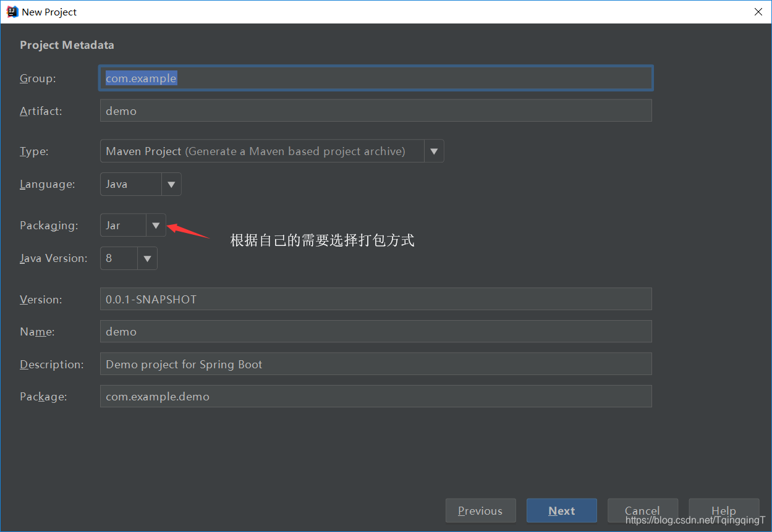Open Help for this dialog
The image size is (772, 532).
click(724, 511)
